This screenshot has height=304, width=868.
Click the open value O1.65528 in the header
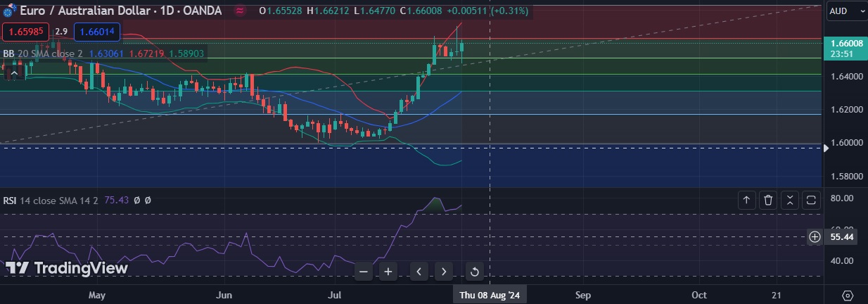click(x=281, y=11)
